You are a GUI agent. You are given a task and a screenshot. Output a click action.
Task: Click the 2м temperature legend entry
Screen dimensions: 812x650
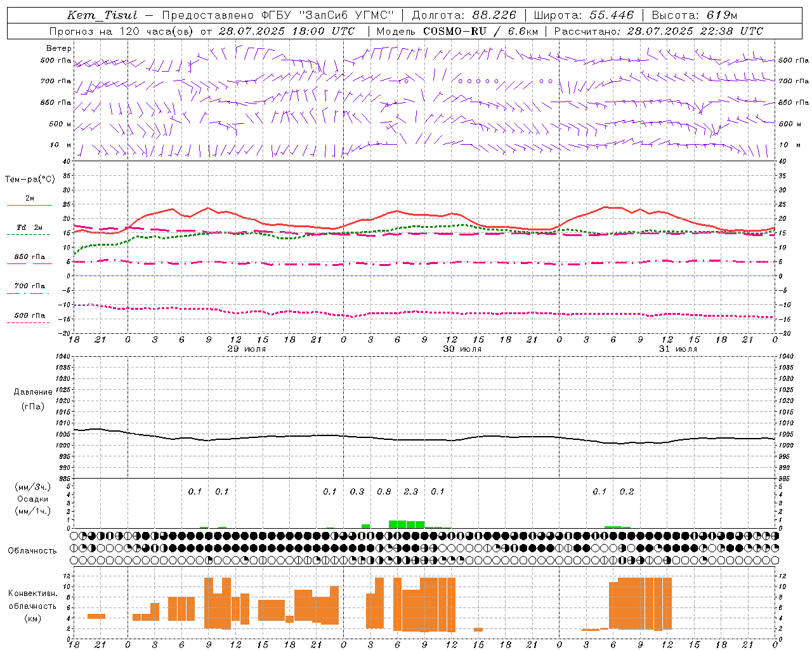[30, 198]
